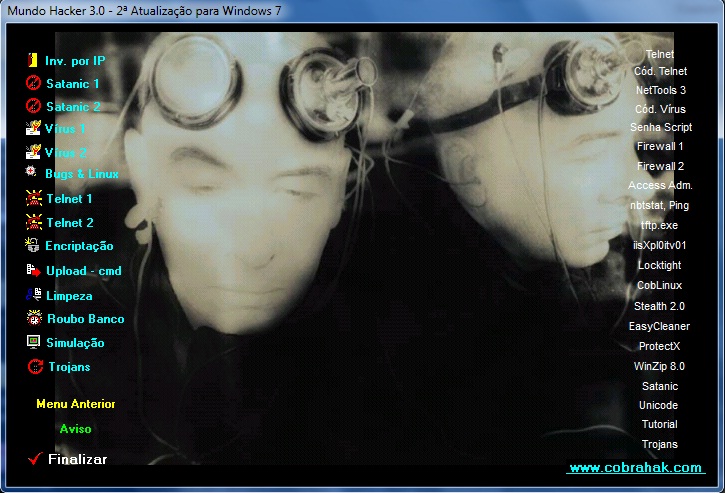Go back via Menu Anterior
The height and width of the screenshot is (493, 725).
click(75, 404)
